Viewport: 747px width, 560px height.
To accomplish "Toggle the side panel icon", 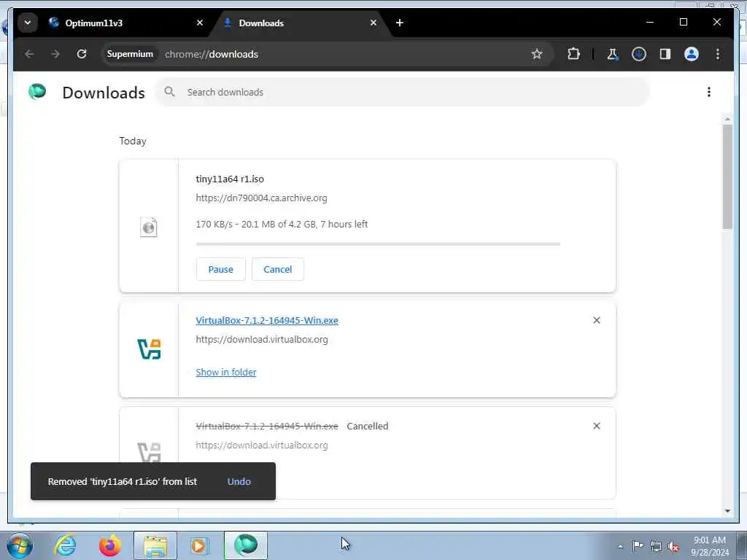I will click(x=665, y=54).
